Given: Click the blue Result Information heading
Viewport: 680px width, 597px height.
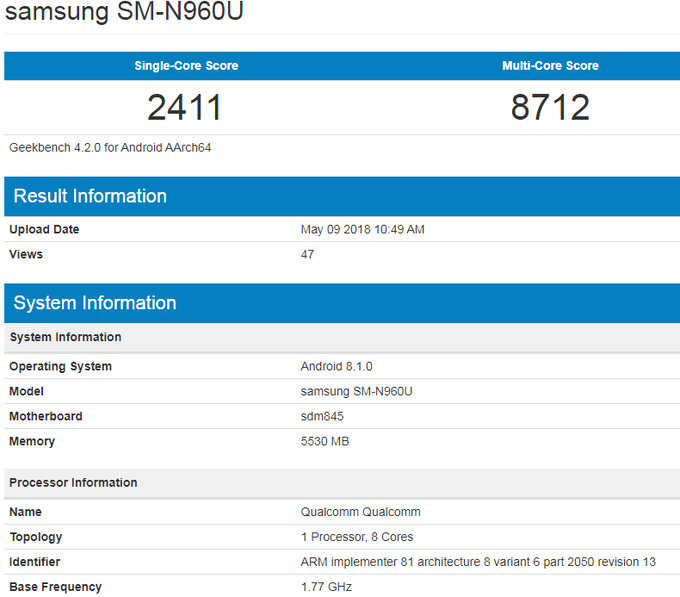Looking at the screenshot, I should coord(90,196).
